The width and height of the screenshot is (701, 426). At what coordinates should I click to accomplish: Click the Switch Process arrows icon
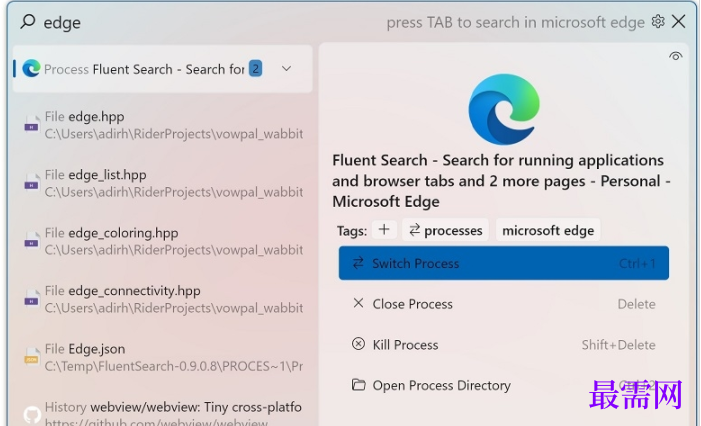click(x=358, y=263)
